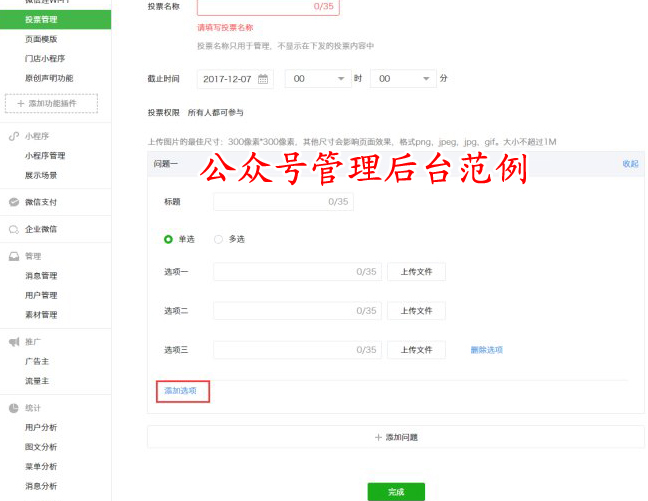Viewport: 648px width, 501px height.
Task: Open the hour dropdown next to 时
Action: pos(318,78)
